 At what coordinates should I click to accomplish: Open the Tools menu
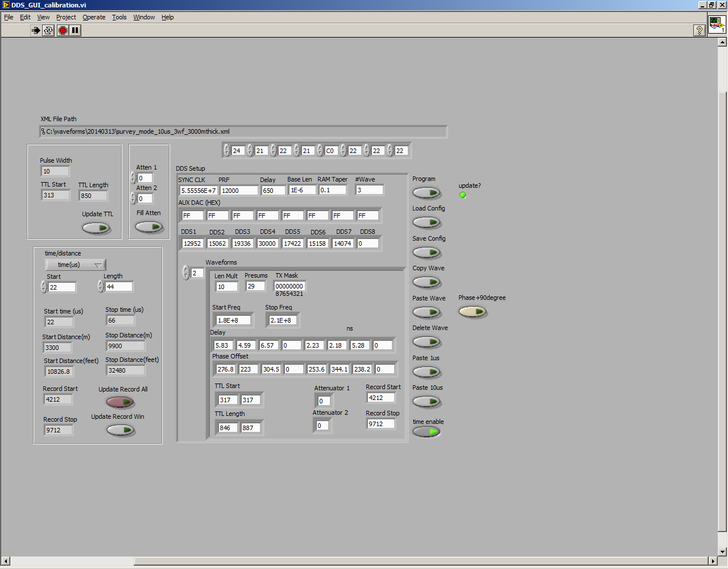[x=119, y=17]
